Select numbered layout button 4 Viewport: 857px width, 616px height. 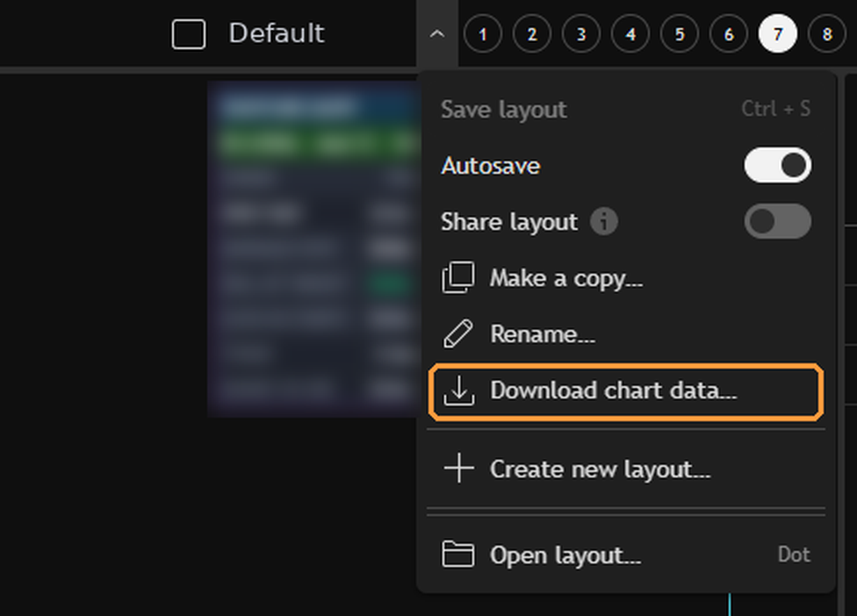[630, 34]
